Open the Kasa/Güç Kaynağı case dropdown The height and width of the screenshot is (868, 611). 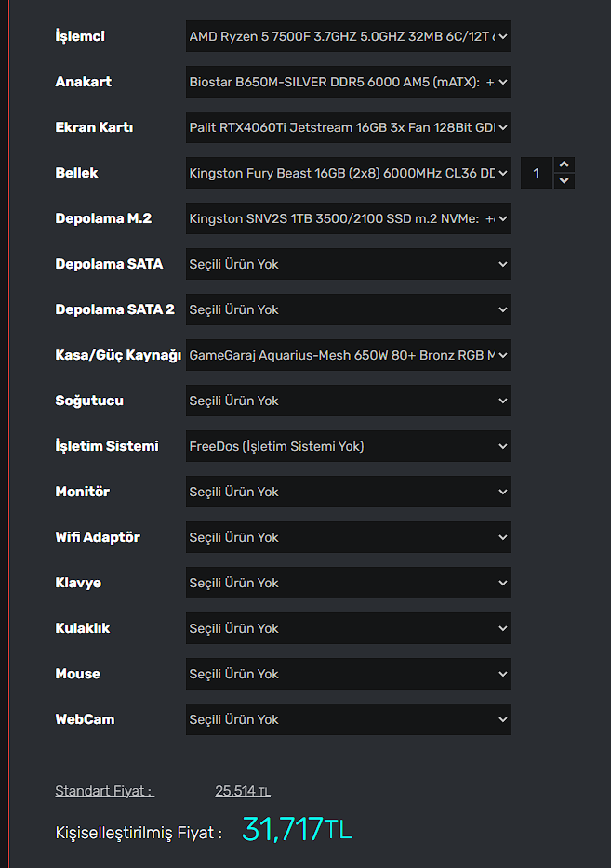tap(348, 355)
